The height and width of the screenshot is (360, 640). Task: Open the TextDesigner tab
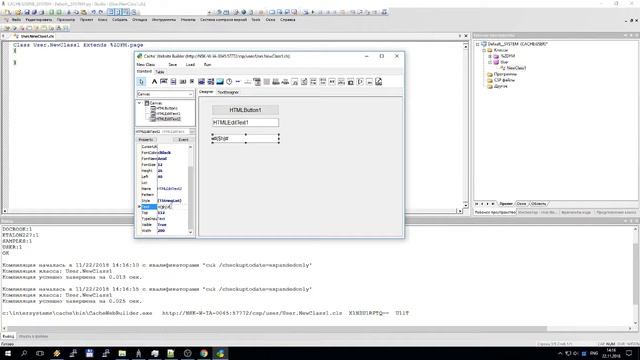(228, 92)
